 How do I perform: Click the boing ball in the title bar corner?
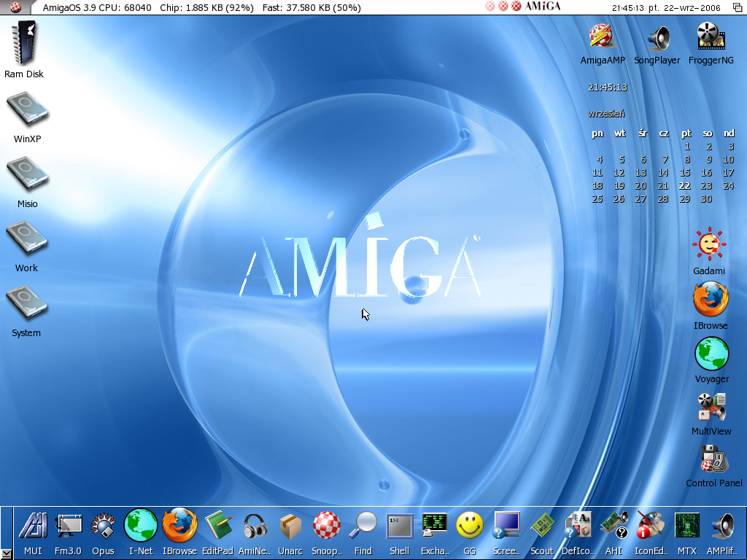pyautogui.click(x=15, y=7)
